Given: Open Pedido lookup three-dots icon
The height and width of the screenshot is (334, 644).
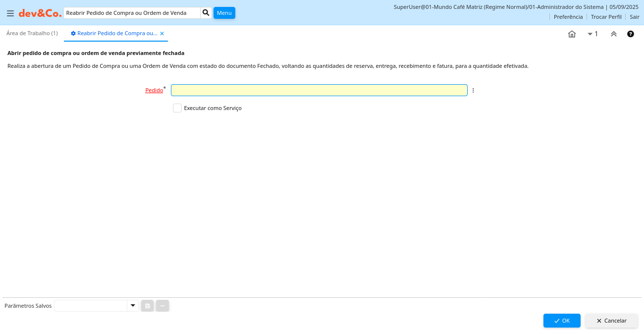Looking at the screenshot, I should [x=473, y=90].
